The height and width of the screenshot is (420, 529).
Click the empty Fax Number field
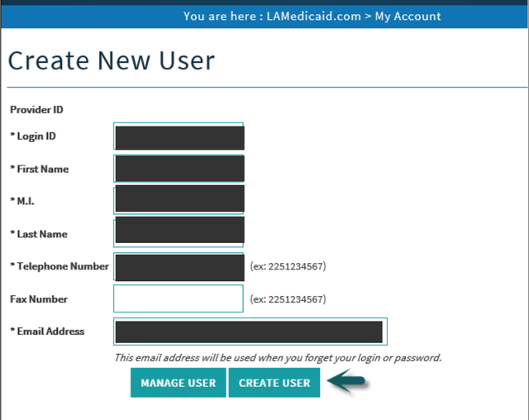click(x=179, y=298)
